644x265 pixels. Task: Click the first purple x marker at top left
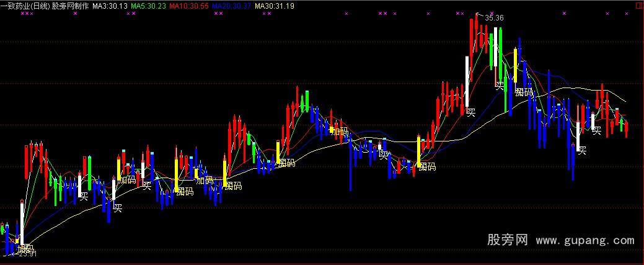click(x=23, y=13)
